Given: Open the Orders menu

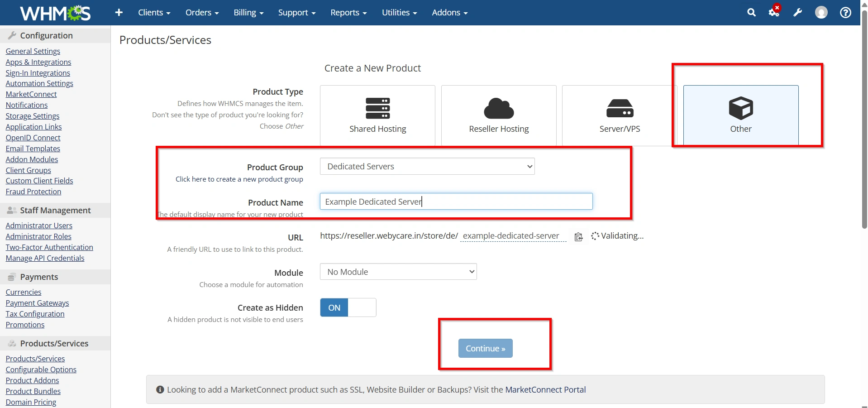Looking at the screenshot, I should (202, 13).
